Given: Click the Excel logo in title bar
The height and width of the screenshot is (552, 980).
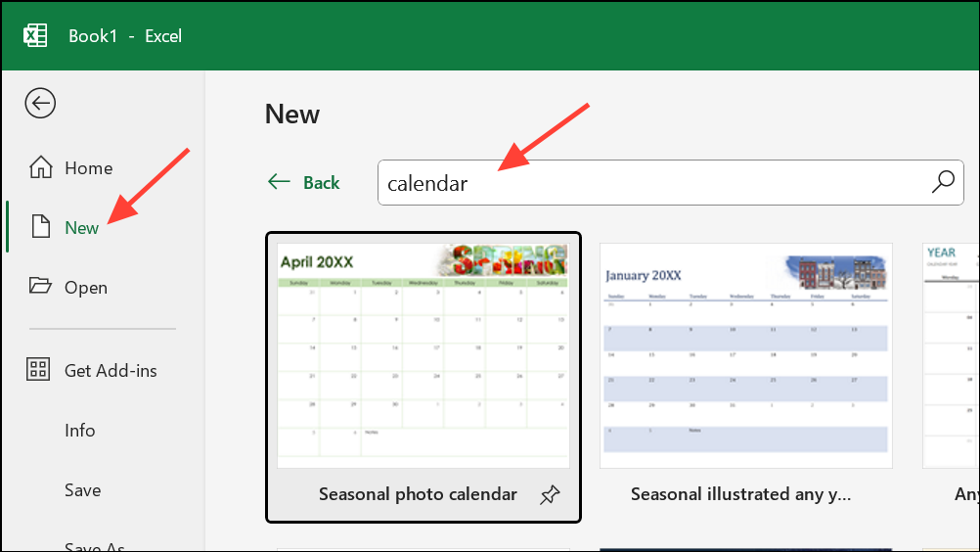Looking at the screenshot, I should pyautogui.click(x=35, y=35).
